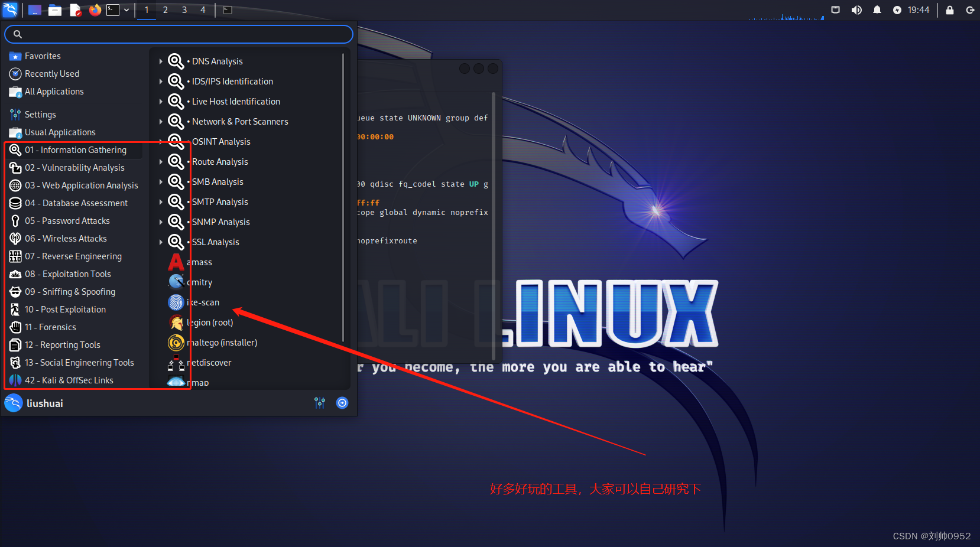The image size is (980, 547).
Task: Launch legion (root) via its helmet icon
Action: click(x=176, y=323)
